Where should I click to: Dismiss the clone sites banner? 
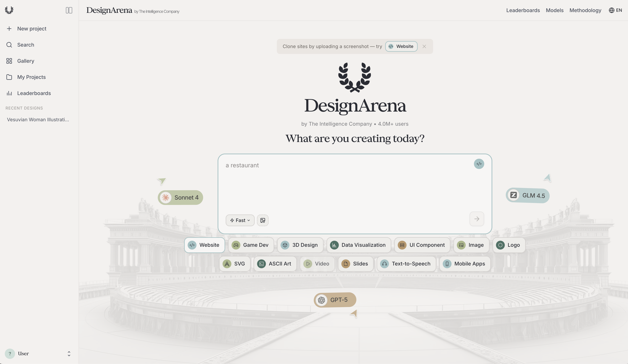pos(424,46)
